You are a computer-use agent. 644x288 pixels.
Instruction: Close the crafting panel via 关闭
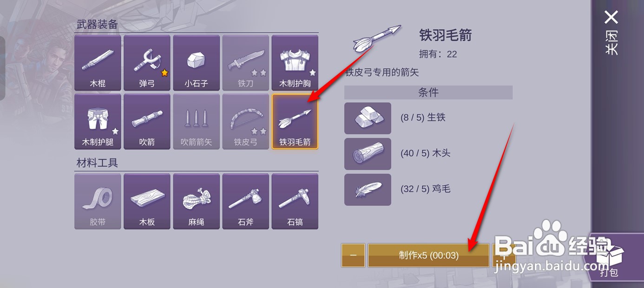612,33
